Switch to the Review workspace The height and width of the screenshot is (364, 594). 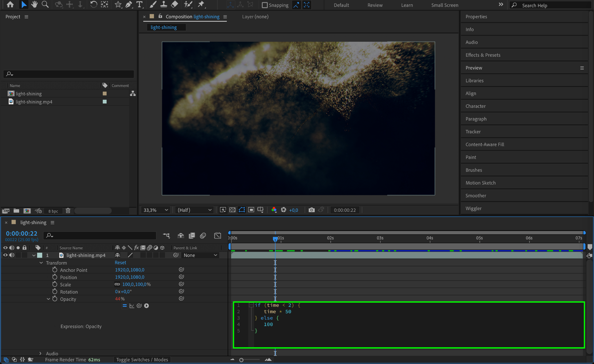[x=375, y=5]
